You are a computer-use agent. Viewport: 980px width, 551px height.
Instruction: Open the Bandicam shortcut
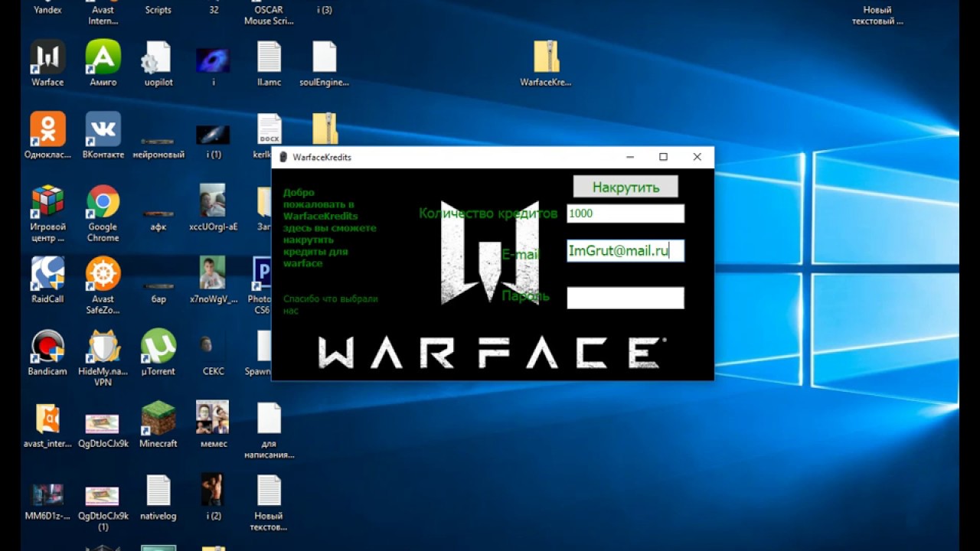(x=47, y=353)
